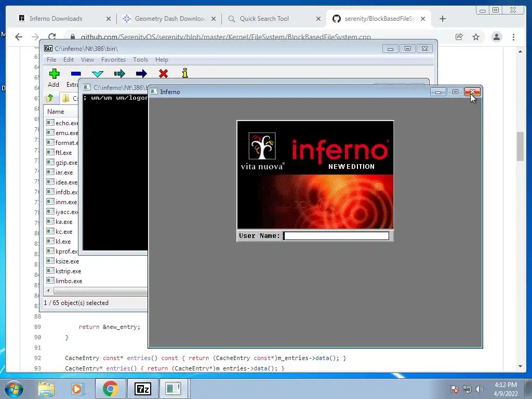The image size is (532, 399).
Task: Select limbo.exe in the file list
Action: click(x=64, y=281)
